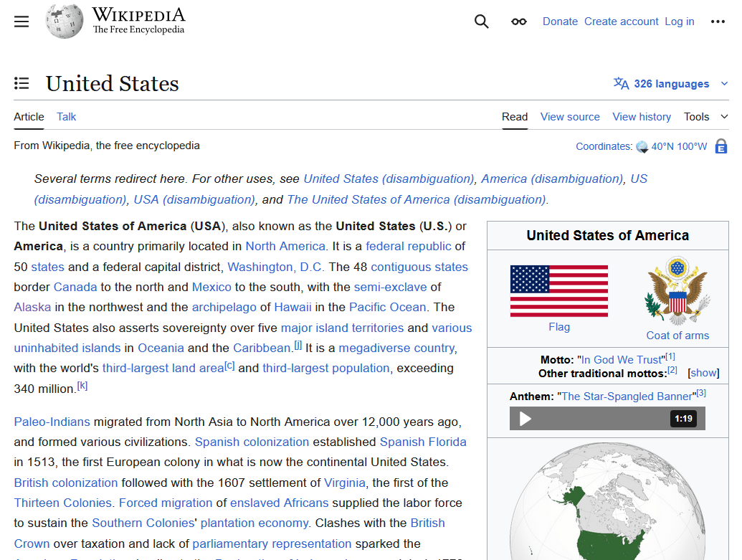Screen dimensions: 742x560
Task: Open the Tools dropdown menu
Action: pos(705,117)
